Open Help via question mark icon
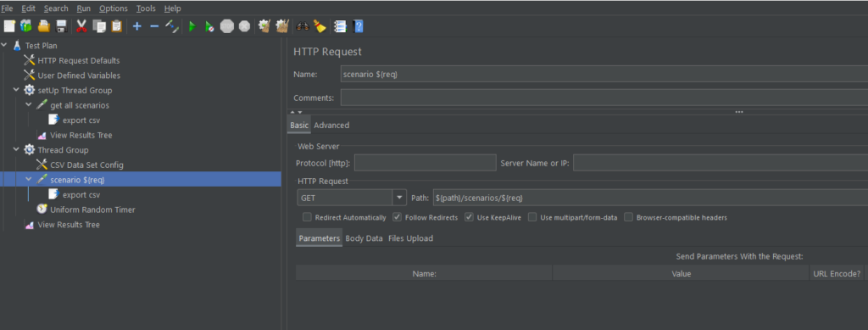The width and height of the screenshot is (868, 330). [359, 26]
